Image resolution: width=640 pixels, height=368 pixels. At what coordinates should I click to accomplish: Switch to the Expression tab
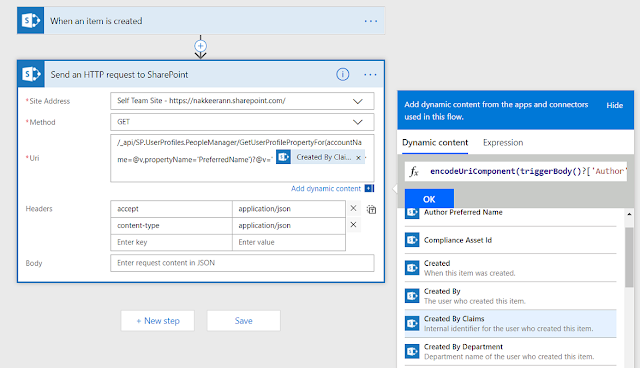503,143
